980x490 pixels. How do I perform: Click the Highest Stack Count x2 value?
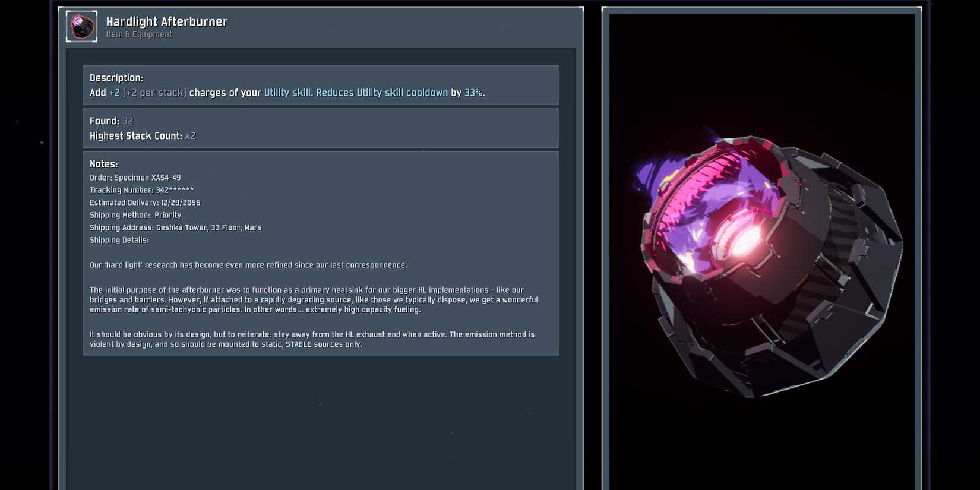(x=190, y=136)
